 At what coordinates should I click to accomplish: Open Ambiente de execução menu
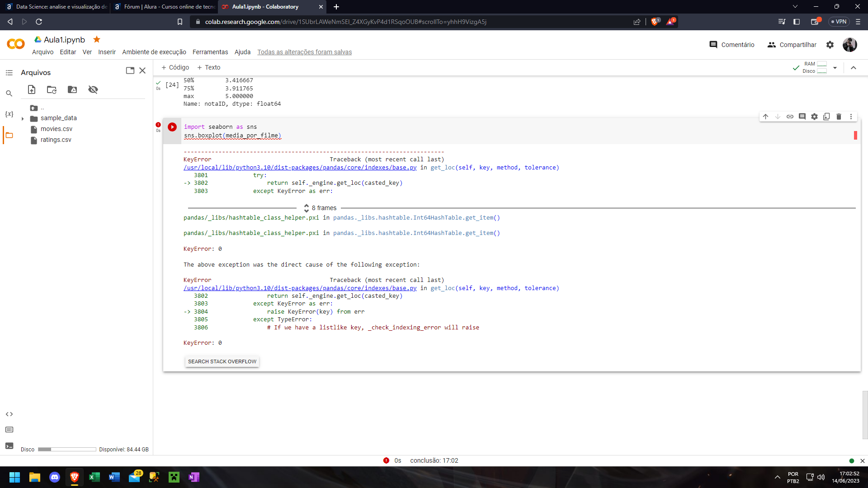click(x=154, y=52)
